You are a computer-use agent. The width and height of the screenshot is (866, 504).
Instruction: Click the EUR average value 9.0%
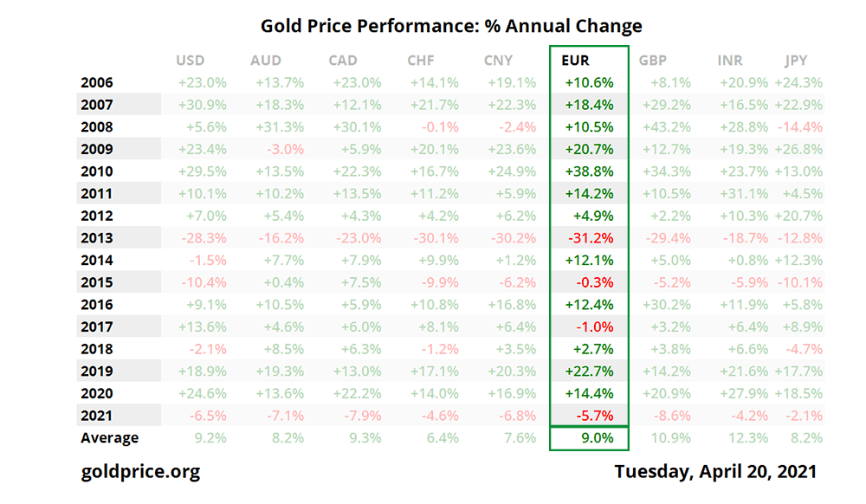click(597, 438)
